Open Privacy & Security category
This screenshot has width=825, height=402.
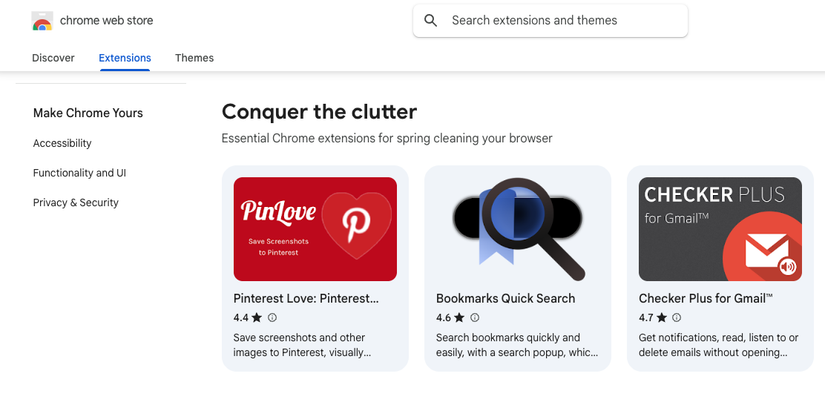pos(76,202)
